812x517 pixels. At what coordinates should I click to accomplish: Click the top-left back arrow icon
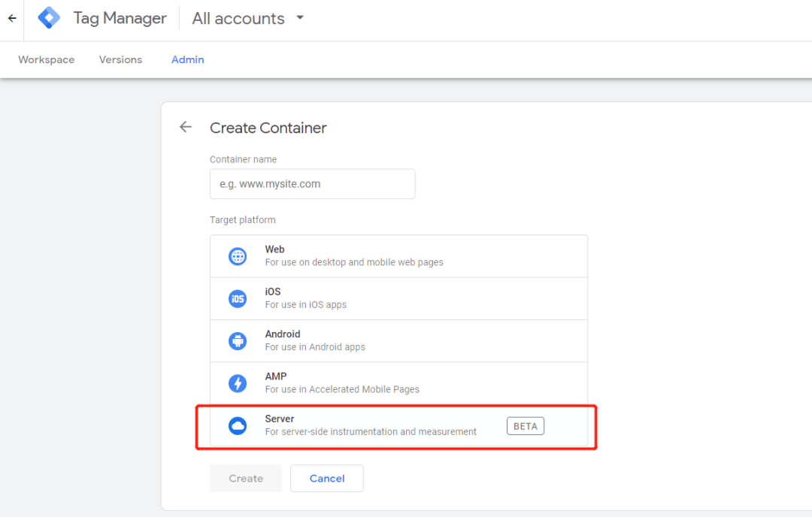pyautogui.click(x=12, y=18)
